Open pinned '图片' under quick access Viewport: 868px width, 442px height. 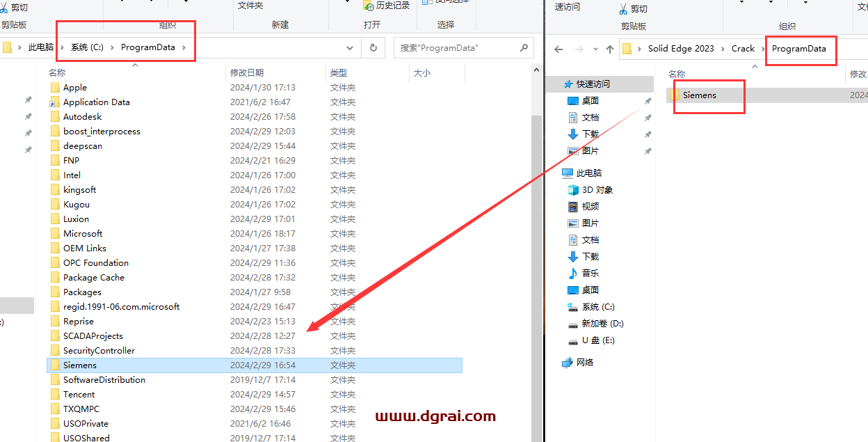click(590, 151)
